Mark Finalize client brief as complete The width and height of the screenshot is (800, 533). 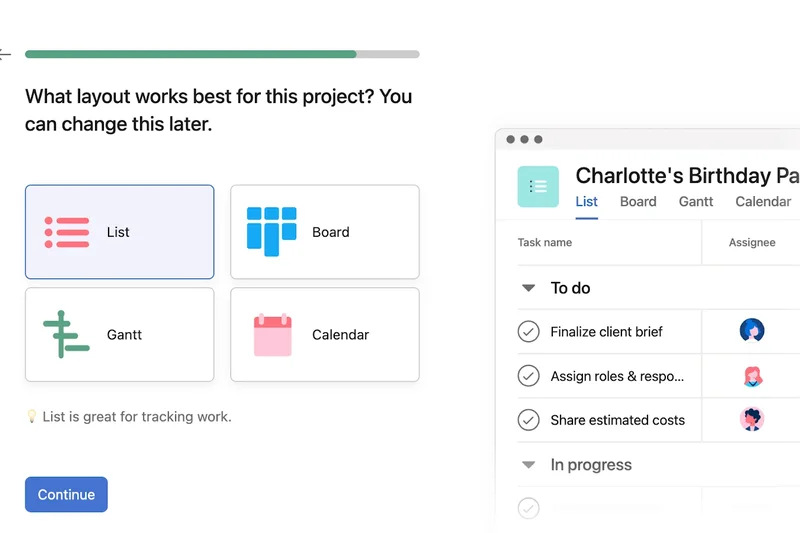click(528, 332)
